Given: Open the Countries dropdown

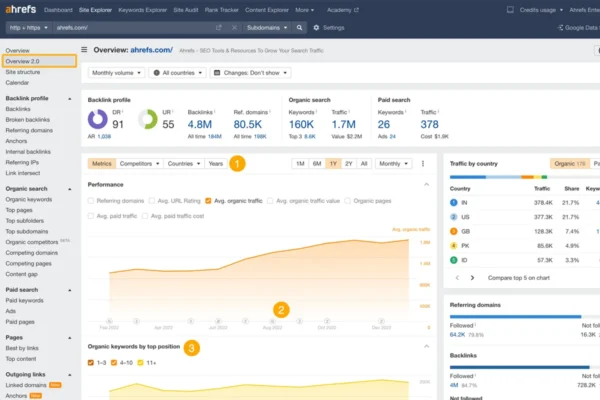Looking at the screenshot, I should (x=184, y=163).
